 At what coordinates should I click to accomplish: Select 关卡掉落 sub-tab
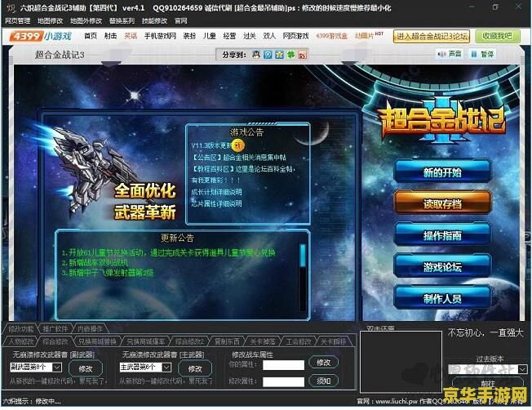(x=263, y=341)
